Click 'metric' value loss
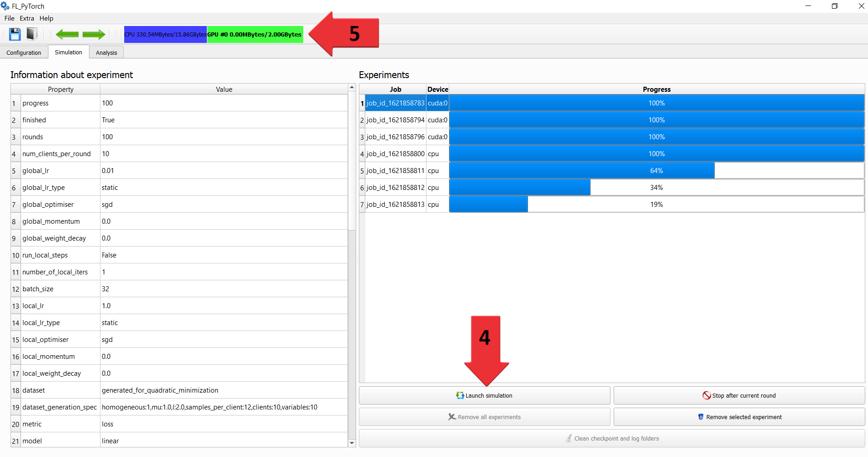 pyautogui.click(x=224, y=424)
